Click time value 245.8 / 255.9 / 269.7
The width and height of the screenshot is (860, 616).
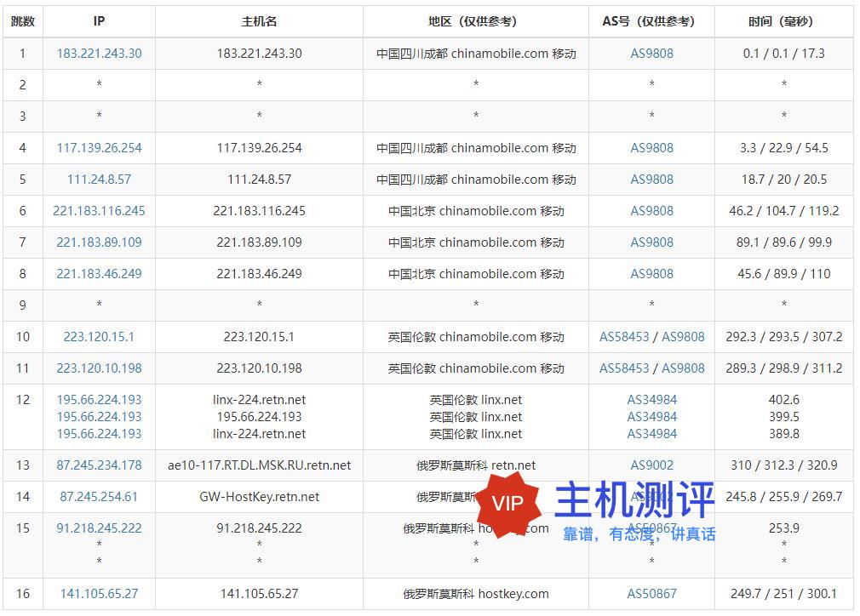click(783, 497)
